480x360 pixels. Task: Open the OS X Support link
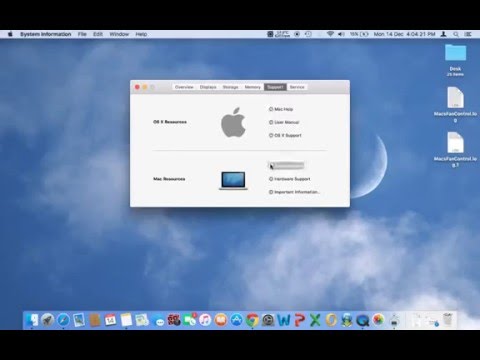(x=285, y=135)
